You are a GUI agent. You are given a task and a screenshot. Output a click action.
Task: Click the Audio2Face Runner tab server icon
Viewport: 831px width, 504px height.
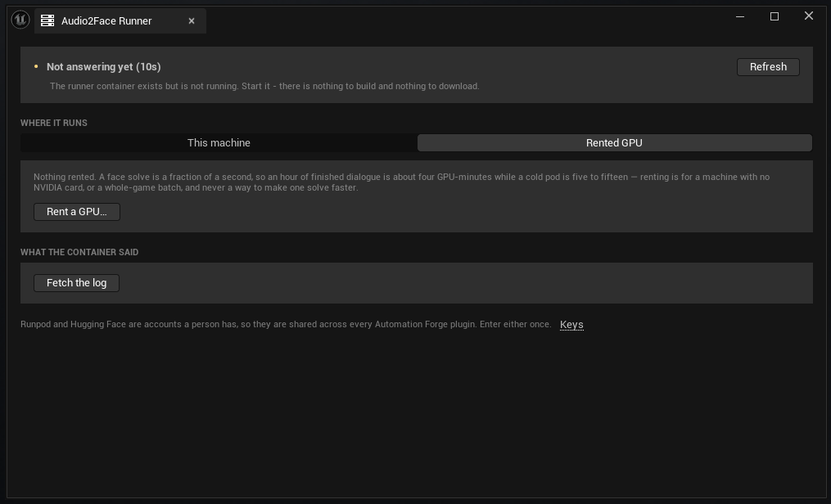[x=47, y=20]
